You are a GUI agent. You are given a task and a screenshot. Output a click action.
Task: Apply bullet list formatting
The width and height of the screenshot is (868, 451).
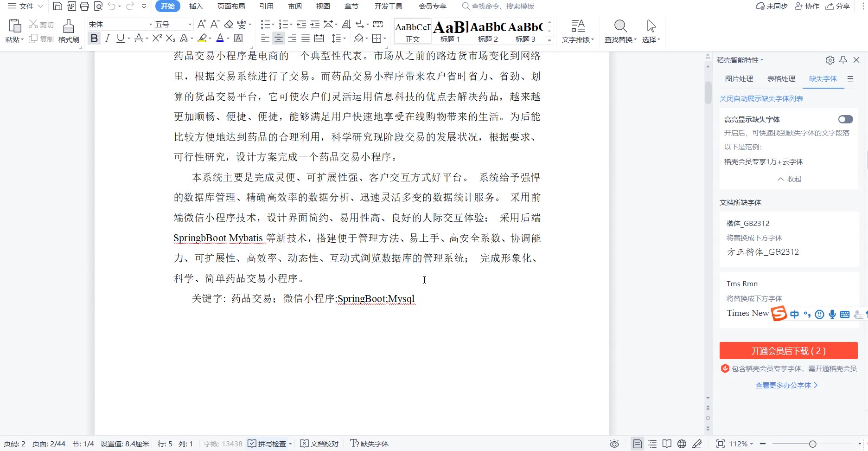point(265,24)
